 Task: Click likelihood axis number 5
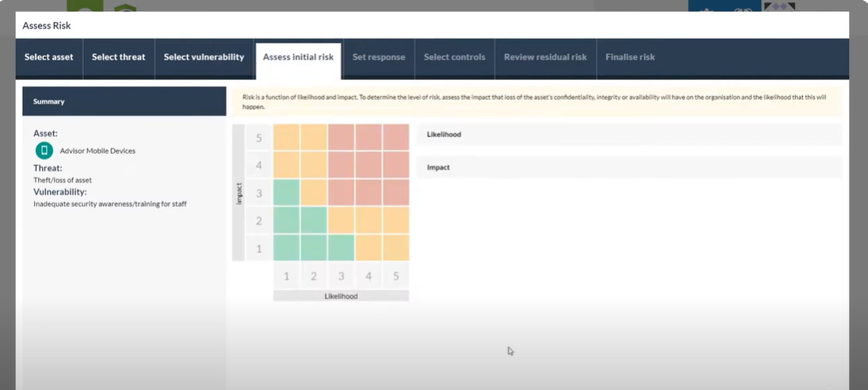click(x=396, y=276)
